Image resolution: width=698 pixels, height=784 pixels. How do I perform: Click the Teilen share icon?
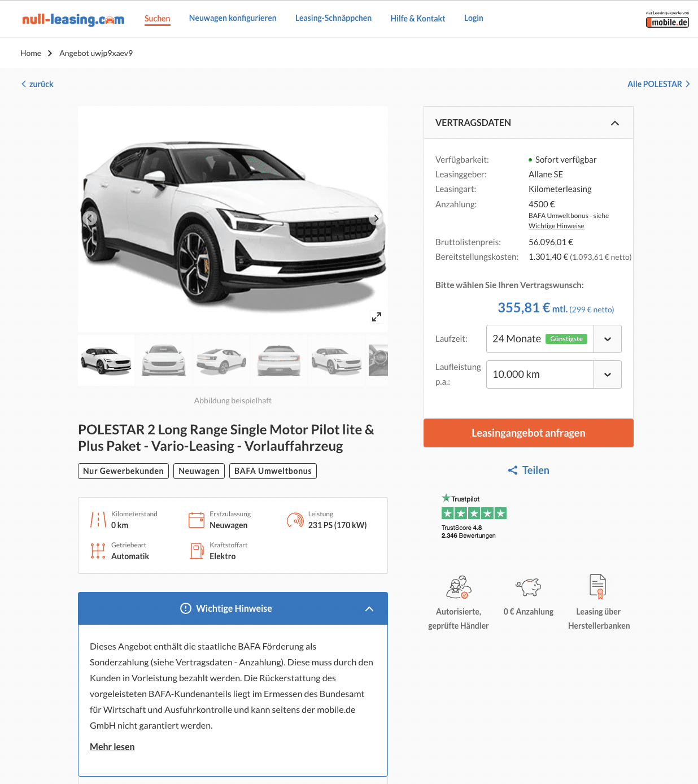point(513,471)
